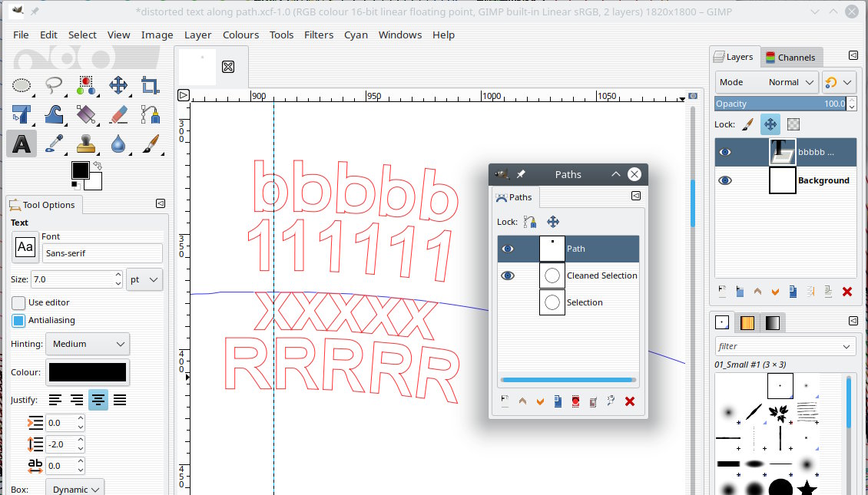Screen dimensions: 868x495
Task: Create new path icon in Paths dialog
Action: coord(505,401)
